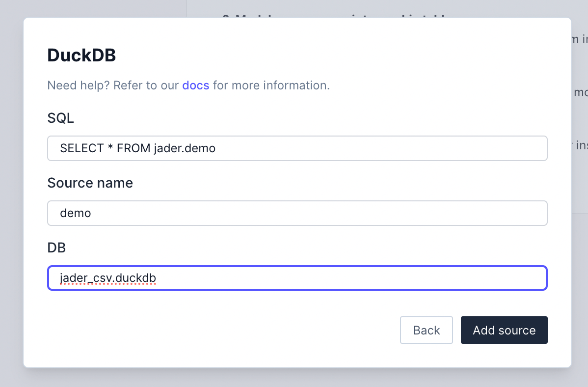Click the Add source button

pyautogui.click(x=504, y=330)
